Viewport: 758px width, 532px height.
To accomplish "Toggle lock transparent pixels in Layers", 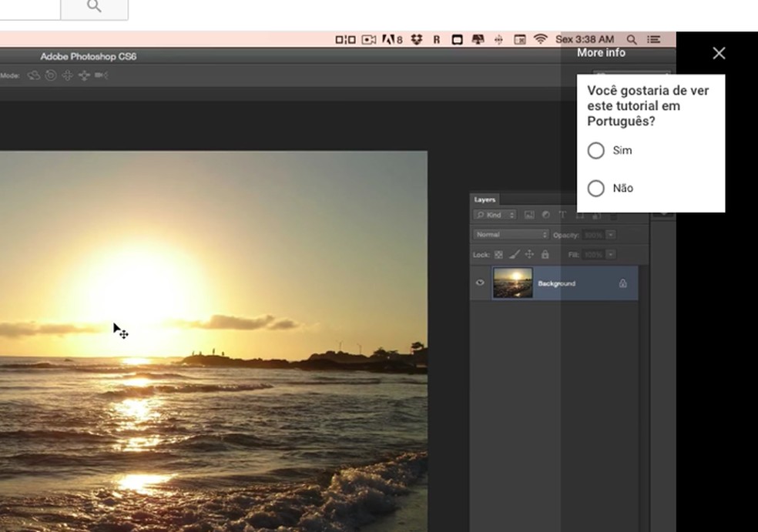I will 498,254.
